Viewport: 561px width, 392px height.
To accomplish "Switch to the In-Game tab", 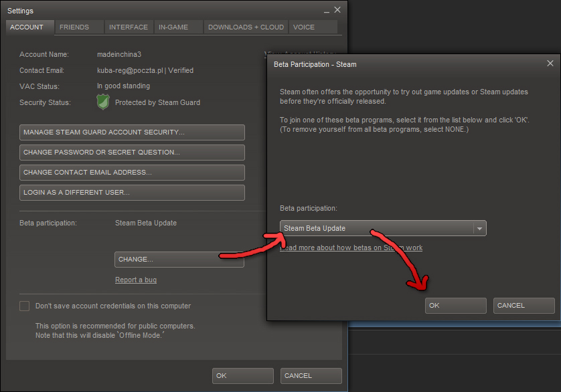I will pyautogui.click(x=178, y=27).
